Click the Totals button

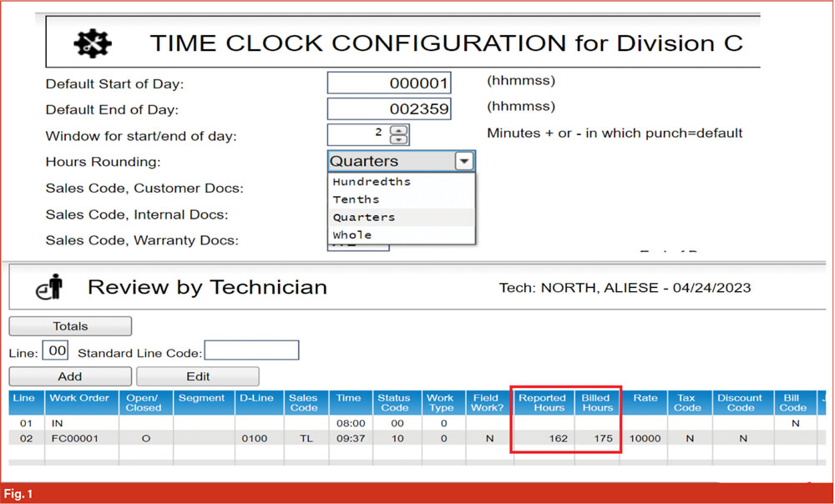click(70, 326)
